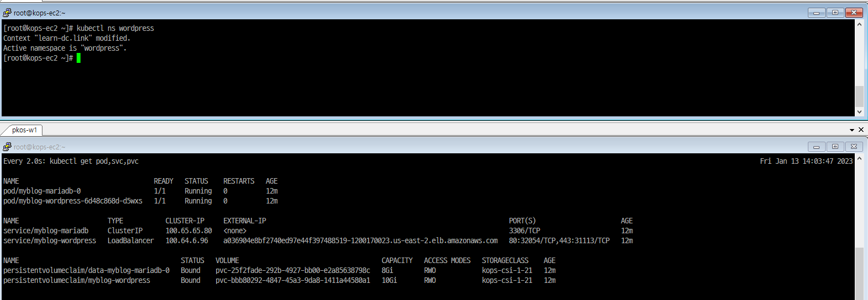The image size is (868, 300).
Task: Click cluster IP '100.64.6.96'
Action: (x=187, y=240)
